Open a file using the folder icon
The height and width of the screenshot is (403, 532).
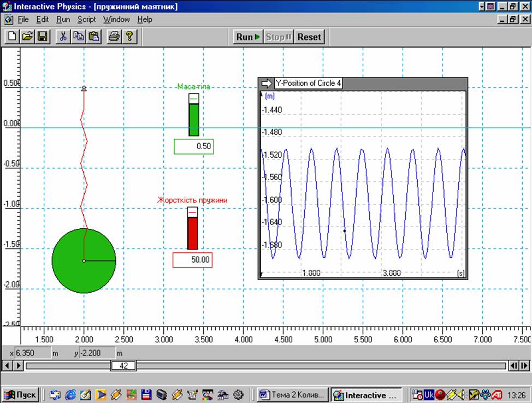pyautogui.click(x=27, y=36)
